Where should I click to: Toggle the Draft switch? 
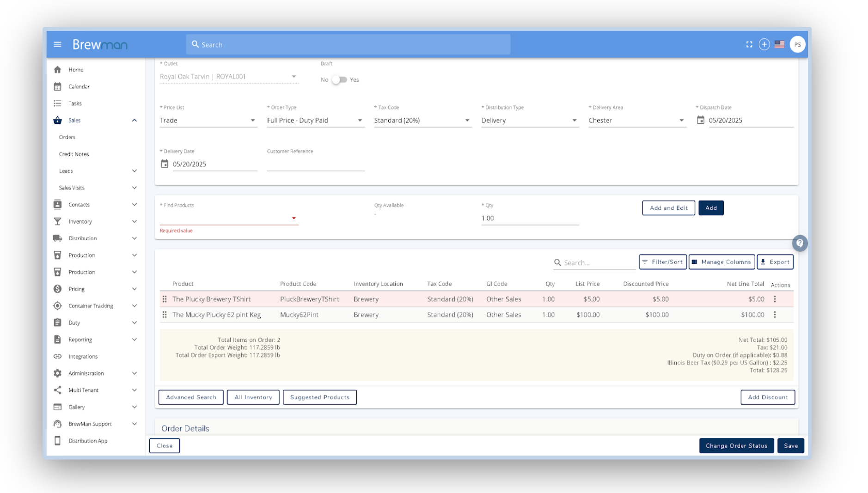click(x=339, y=79)
